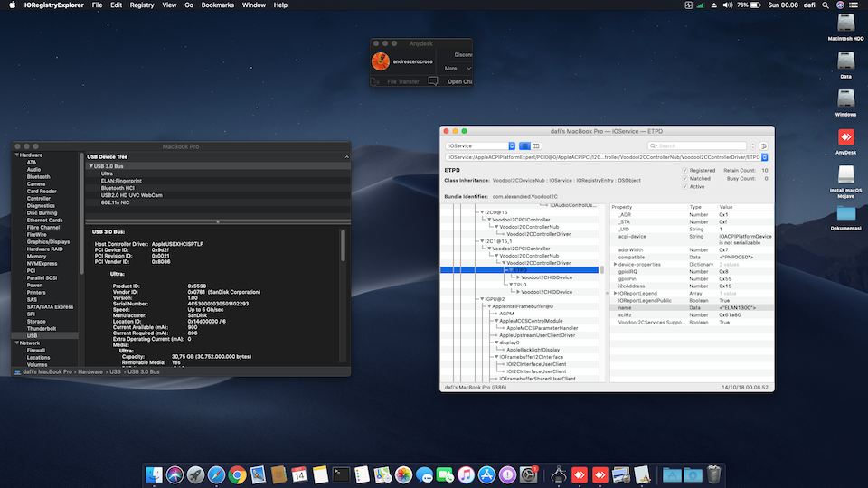Viewport: 868px width, 488px height.
Task: Open Google Chrome from the dock
Action: click(237, 474)
